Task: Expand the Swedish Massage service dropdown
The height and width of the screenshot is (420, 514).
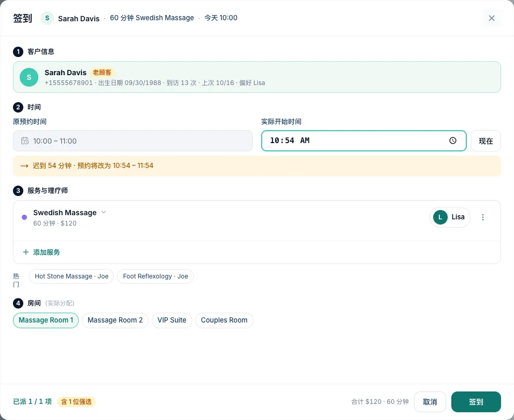Action: pos(104,212)
